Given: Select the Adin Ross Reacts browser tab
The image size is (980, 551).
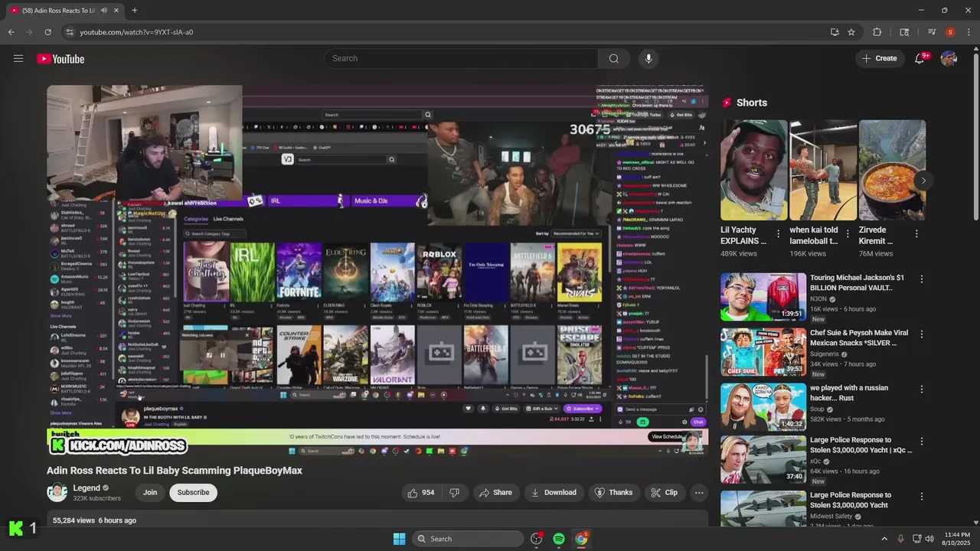Looking at the screenshot, I should [58, 10].
